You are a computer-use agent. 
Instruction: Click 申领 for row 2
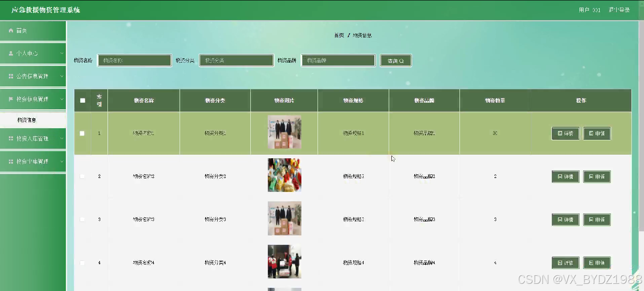(597, 177)
